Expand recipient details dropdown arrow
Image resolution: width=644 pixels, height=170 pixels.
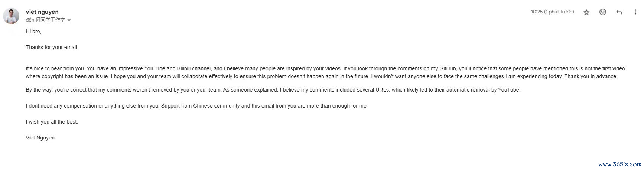pyautogui.click(x=69, y=20)
